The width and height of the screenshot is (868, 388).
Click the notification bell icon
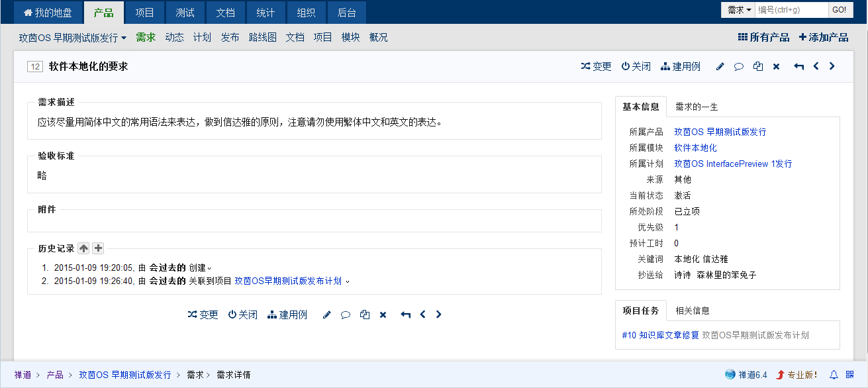pyautogui.click(x=834, y=375)
